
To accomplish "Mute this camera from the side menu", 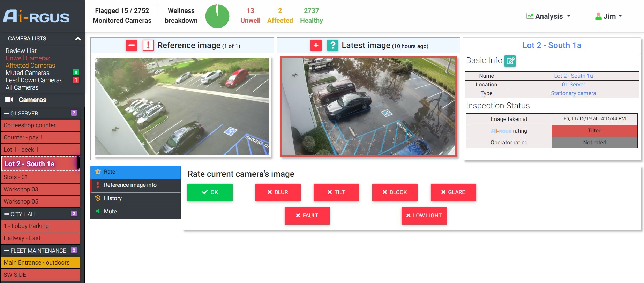I will (x=110, y=212).
